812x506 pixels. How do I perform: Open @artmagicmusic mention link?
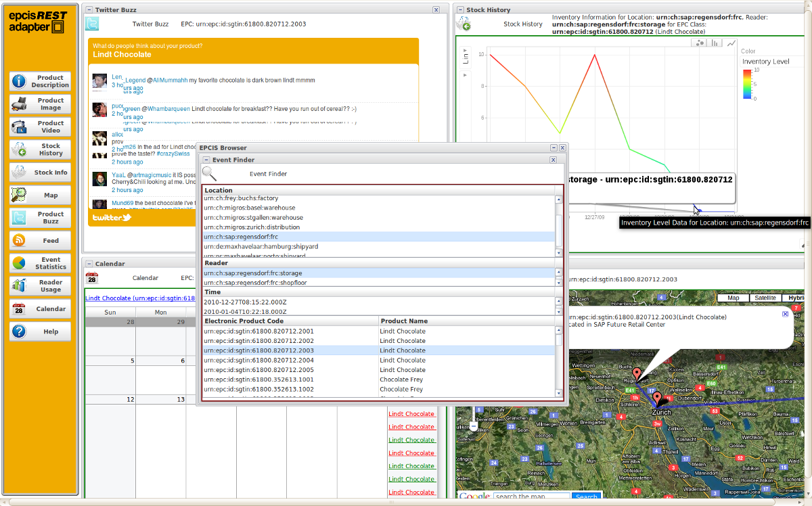tap(151, 174)
